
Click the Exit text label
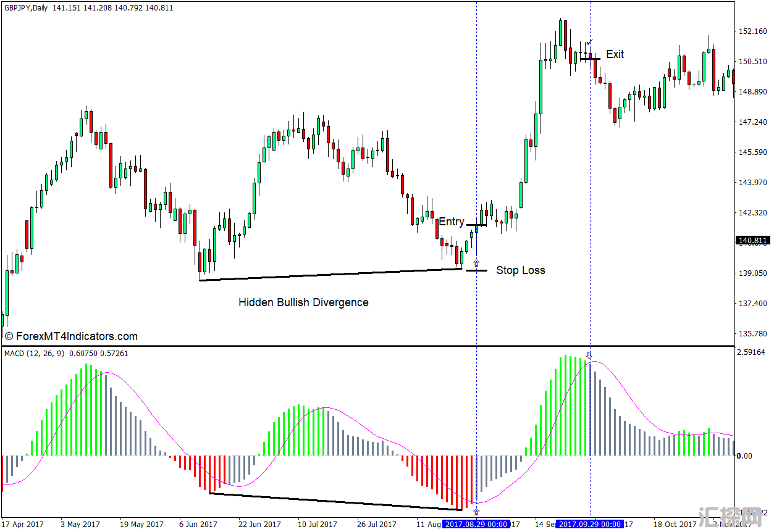[615, 54]
